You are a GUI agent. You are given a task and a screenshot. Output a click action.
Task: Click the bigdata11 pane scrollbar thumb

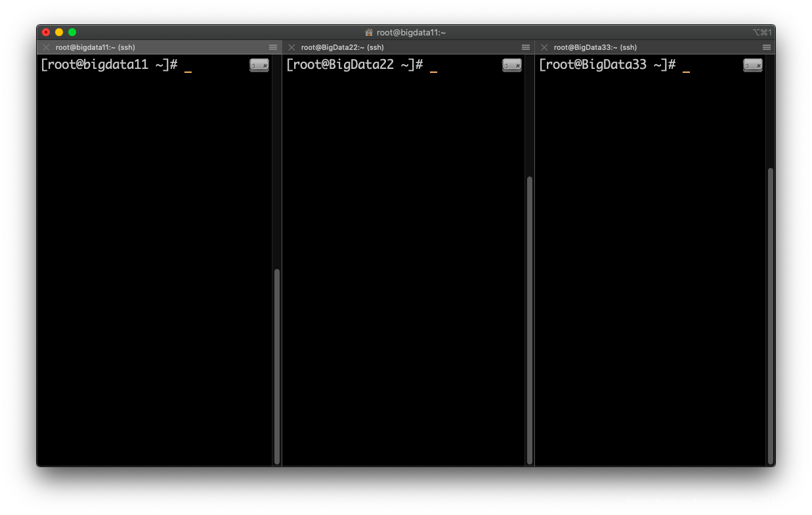(x=277, y=366)
